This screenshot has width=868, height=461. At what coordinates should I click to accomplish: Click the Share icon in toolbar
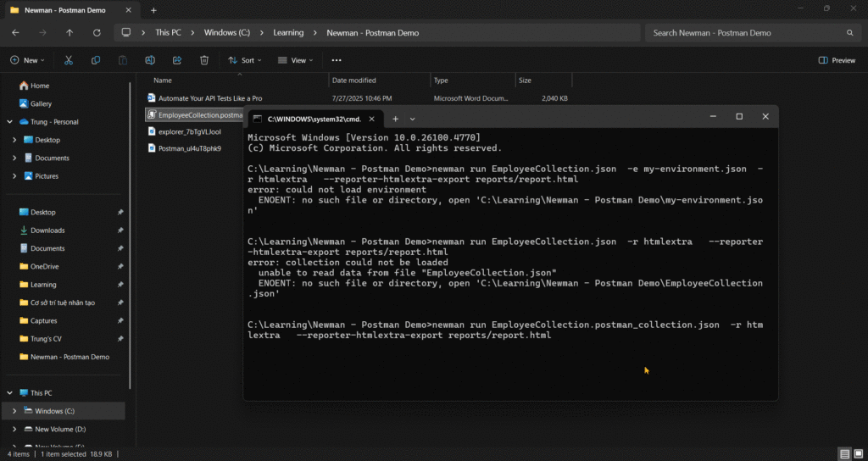[177, 60]
